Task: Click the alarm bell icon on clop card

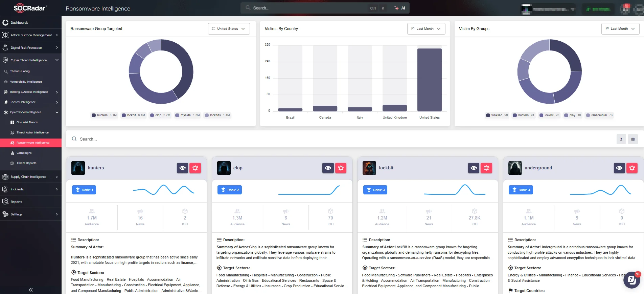Action: point(341,168)
